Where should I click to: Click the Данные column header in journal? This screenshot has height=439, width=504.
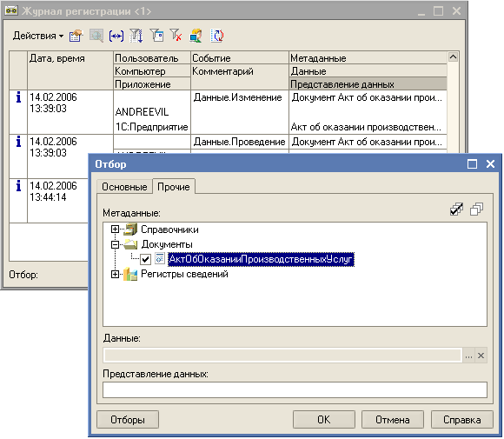(x=368, y=70)
